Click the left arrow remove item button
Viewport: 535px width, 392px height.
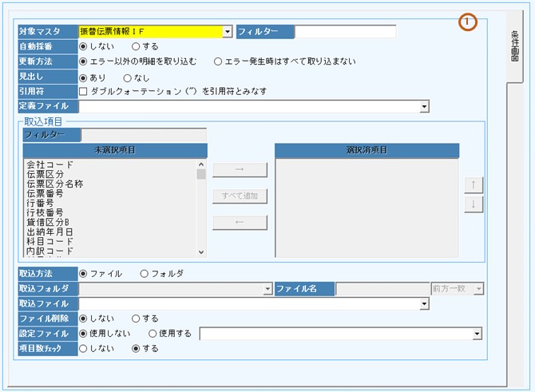(x=240, y=223)
